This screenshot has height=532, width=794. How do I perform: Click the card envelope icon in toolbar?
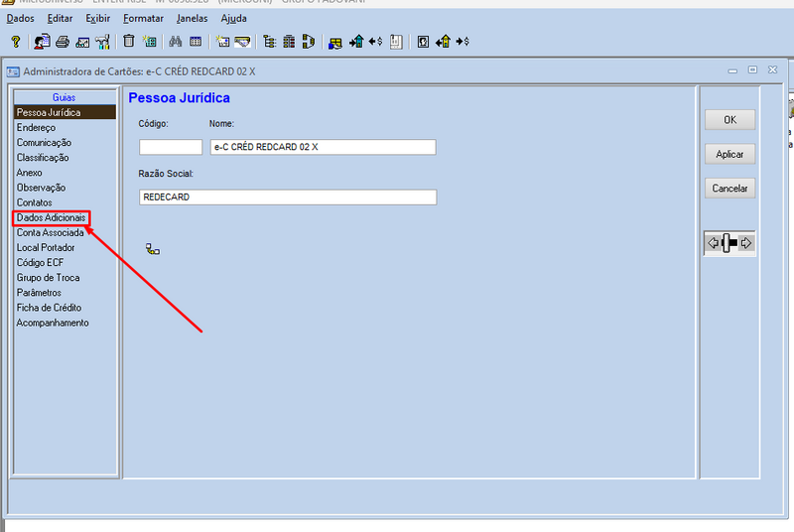[x=242, y=42]
